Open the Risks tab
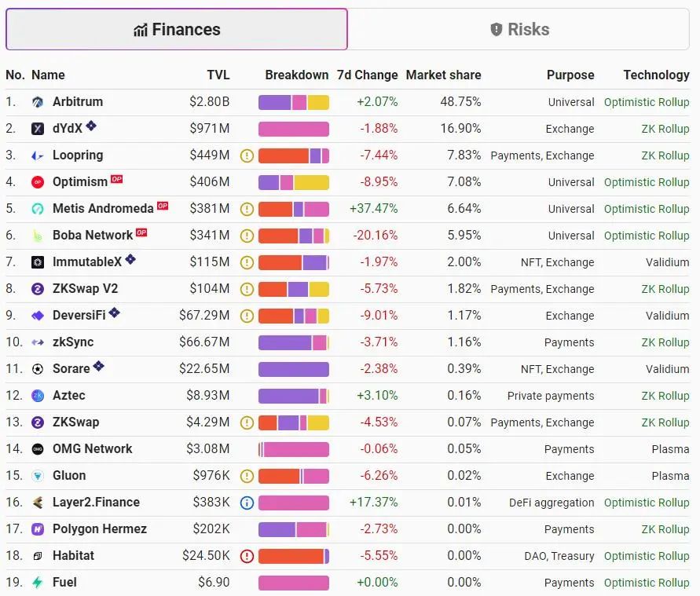This screenshot has width=700, height=596. point(519,29)
